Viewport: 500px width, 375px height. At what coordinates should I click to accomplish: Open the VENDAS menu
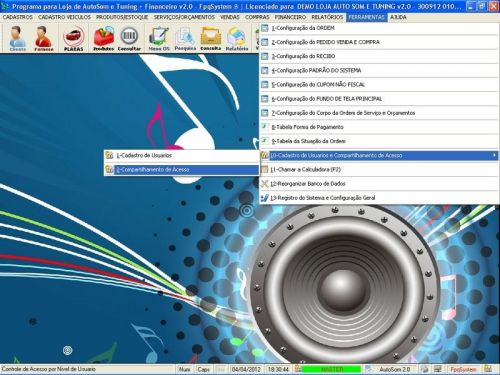point(230,17)
